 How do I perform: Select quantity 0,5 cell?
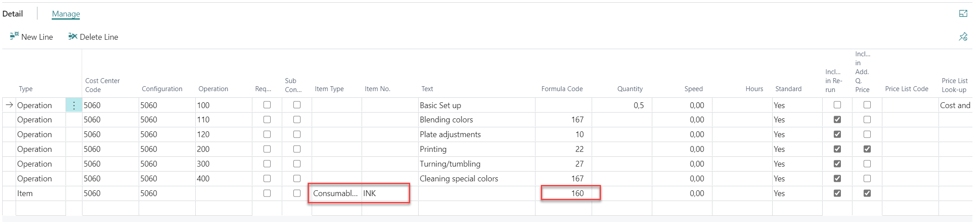622,105
